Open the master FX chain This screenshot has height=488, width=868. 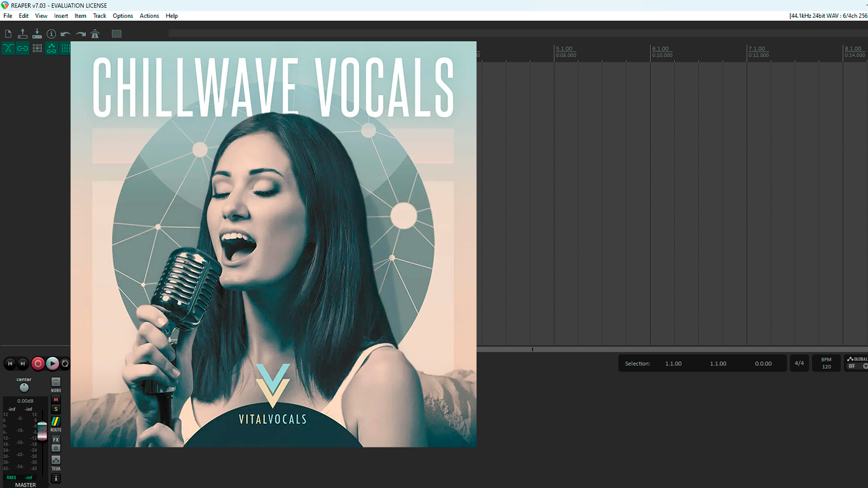click(x=56, y=440)
